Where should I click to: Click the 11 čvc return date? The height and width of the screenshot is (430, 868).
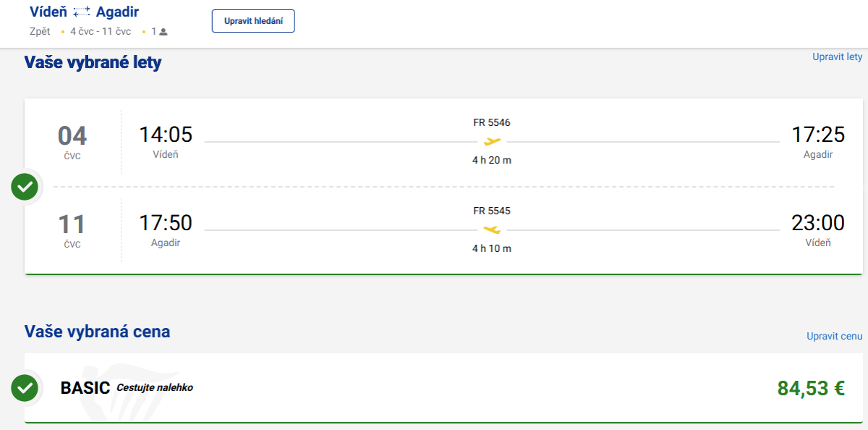point(72,229)
